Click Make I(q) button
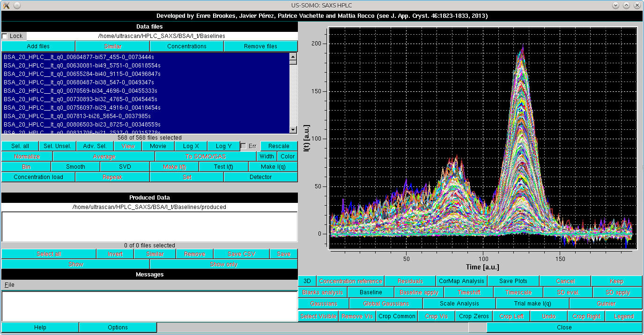 274,167
